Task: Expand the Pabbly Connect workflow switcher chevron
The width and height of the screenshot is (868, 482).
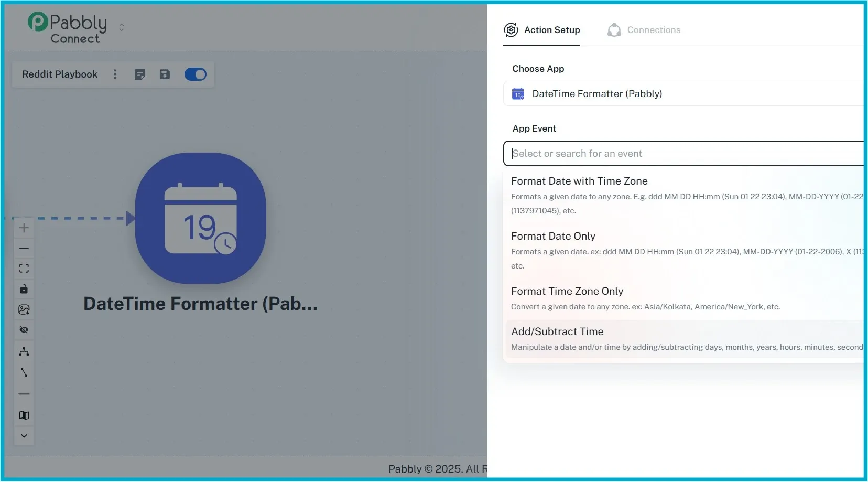Action: click(x=122, y=27)
